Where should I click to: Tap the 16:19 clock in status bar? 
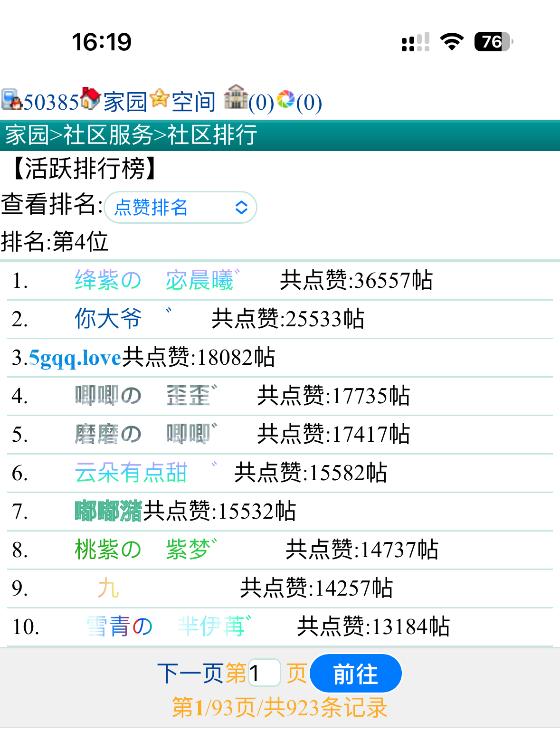pos(102,42)
